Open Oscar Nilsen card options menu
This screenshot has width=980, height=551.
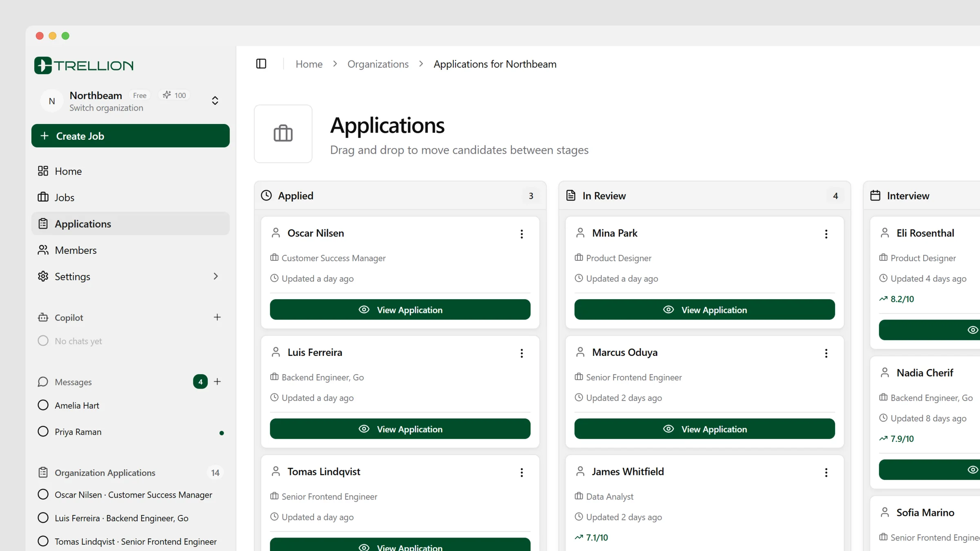pyautogui.click(x=521, y=234)
